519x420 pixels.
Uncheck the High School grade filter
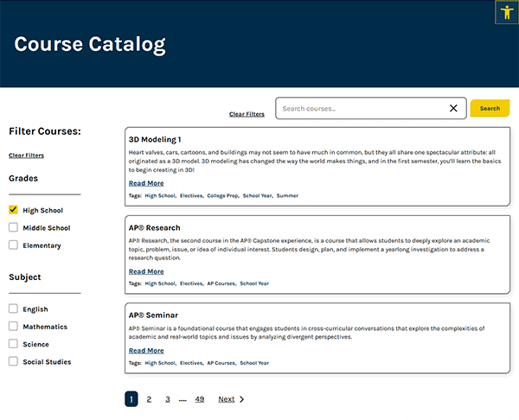(x=13, y=210)
